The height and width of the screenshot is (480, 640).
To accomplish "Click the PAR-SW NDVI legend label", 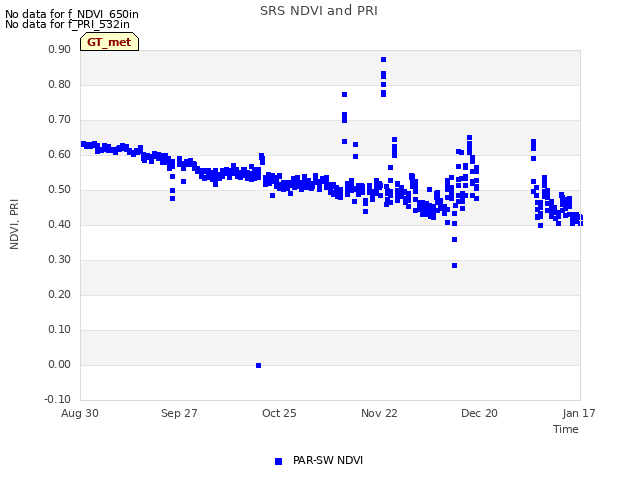I will [328, 460].
